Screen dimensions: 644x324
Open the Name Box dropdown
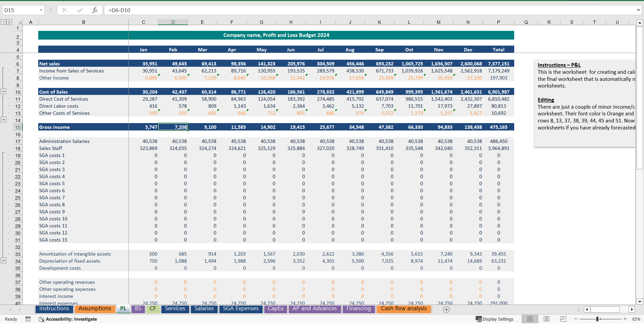click(x=41, y=10)
